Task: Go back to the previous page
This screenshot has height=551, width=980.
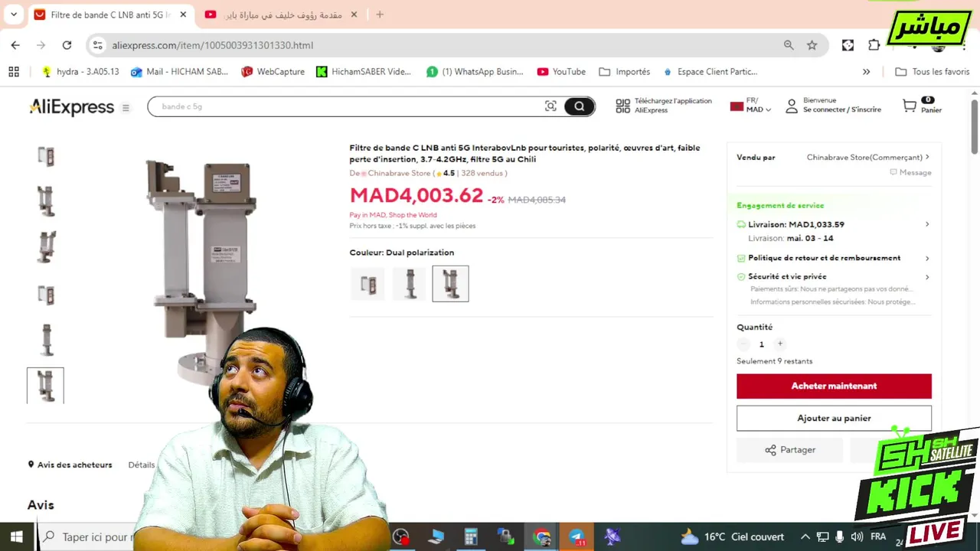Action: coord(15,45)
